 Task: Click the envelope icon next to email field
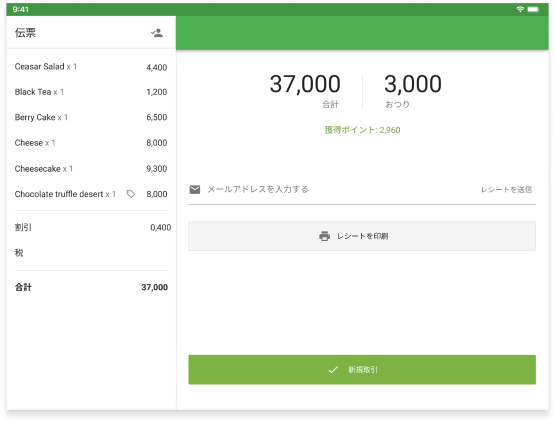[x=195, y=189]
